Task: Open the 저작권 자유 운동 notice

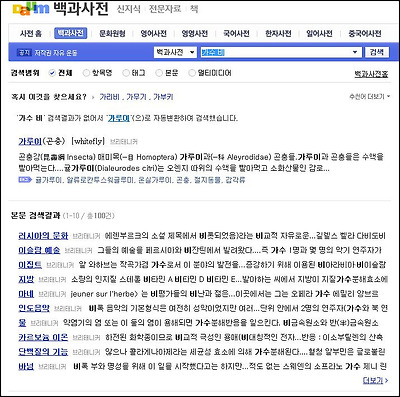Action: pos(56,53)
